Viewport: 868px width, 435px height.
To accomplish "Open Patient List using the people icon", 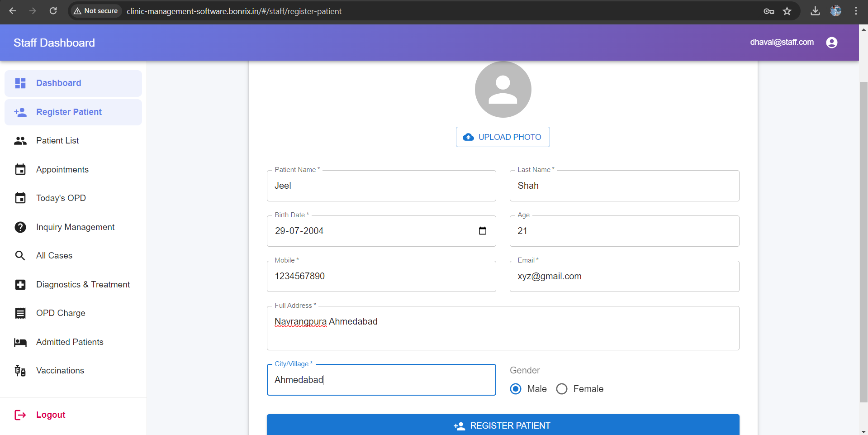I will tap(20, 140).
